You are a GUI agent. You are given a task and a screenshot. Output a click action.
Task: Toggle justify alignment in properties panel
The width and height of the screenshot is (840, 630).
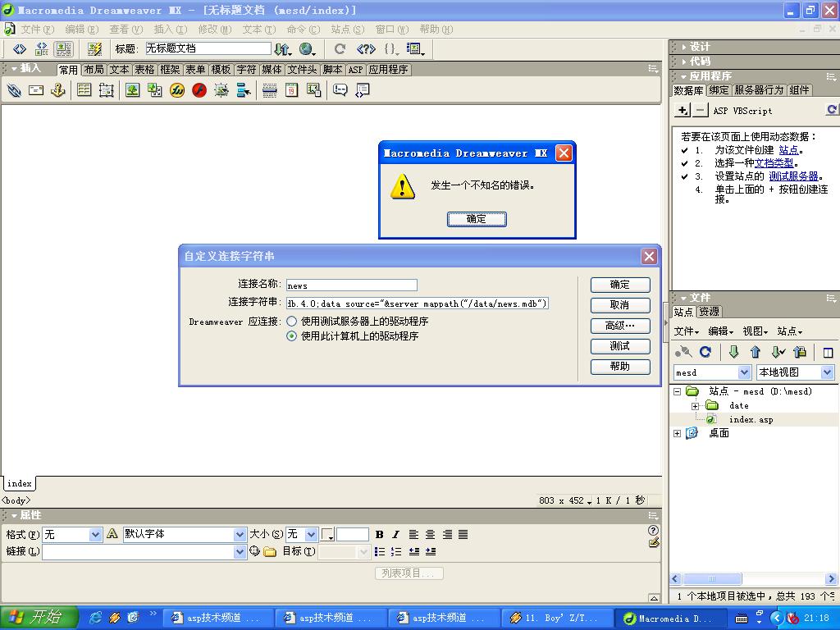pyautogui.click(x=463, y=534)
